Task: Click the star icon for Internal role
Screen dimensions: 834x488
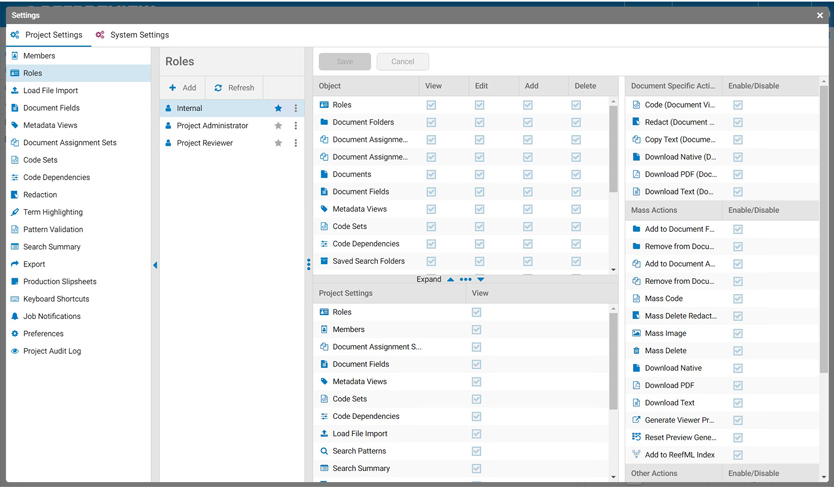Action: tap(278, 108)
